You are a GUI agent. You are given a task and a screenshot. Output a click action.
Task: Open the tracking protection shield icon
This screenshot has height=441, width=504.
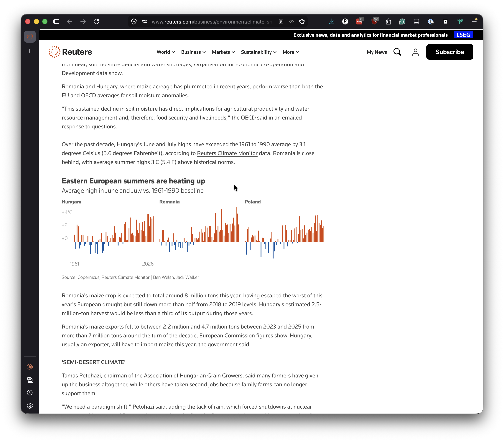pyautogui.click(x=134, y=22)
